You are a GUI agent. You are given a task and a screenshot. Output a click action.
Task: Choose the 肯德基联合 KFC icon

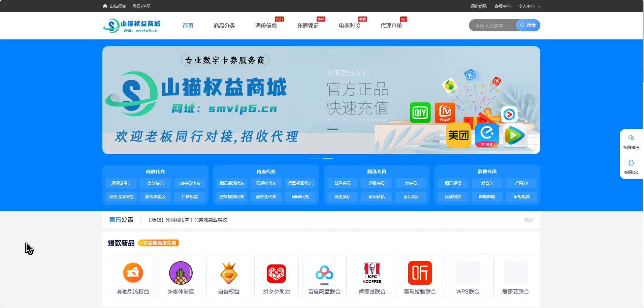click(x=372, y=273)
